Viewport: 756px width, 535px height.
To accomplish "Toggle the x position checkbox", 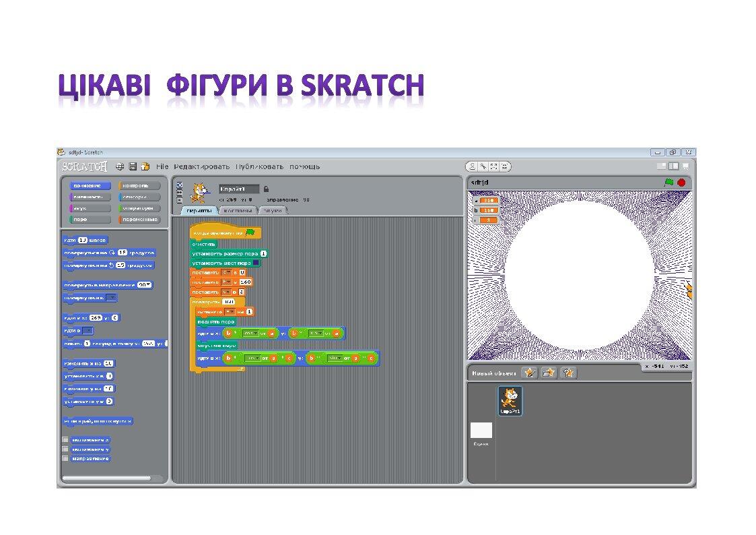I will (65, 439).
